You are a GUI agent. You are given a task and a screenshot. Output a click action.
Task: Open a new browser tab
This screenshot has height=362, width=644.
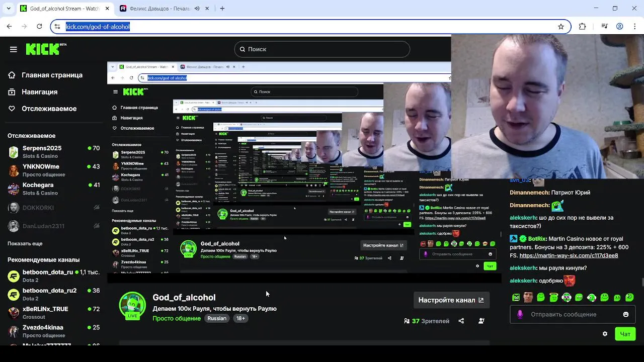pos(222,9)
